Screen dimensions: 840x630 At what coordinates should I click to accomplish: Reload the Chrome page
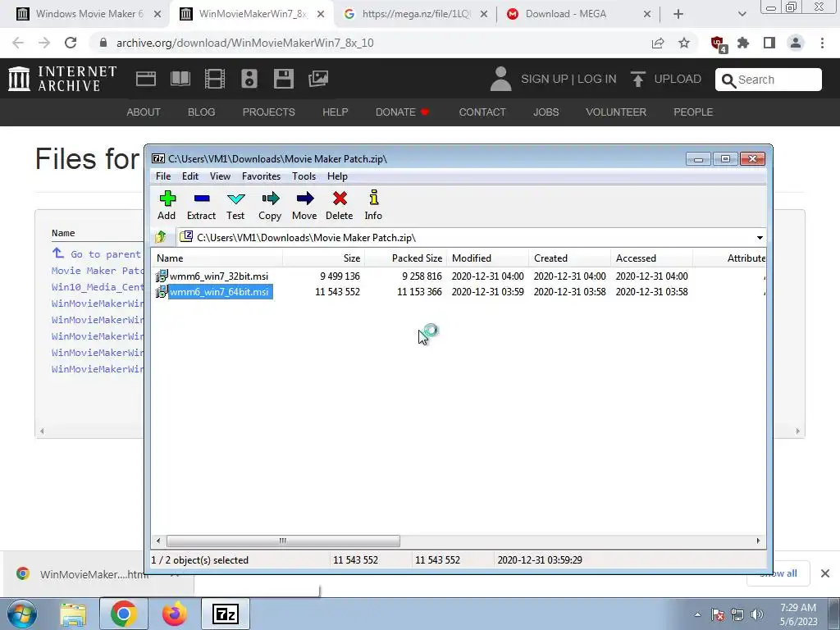tap(71, 43)
